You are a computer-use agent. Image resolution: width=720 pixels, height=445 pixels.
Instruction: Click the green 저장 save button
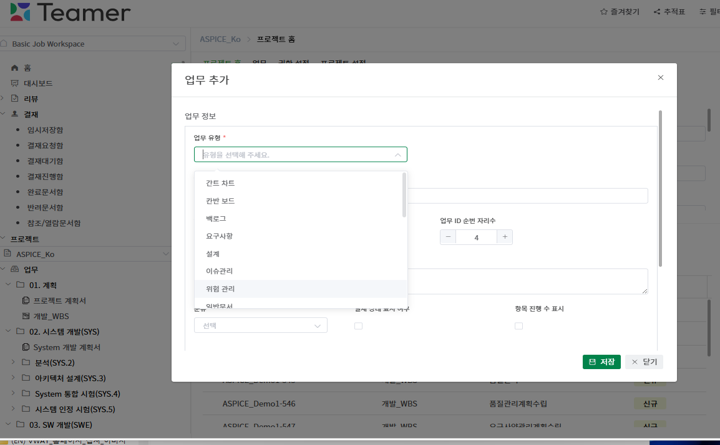click(602, 362)
